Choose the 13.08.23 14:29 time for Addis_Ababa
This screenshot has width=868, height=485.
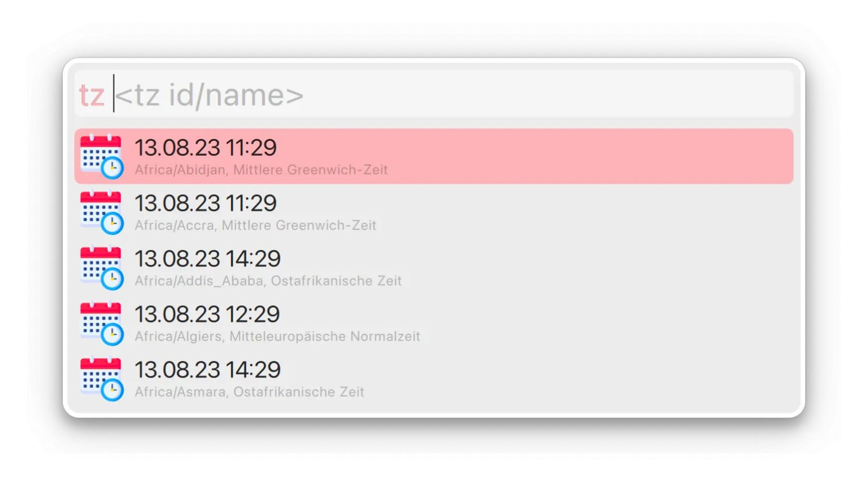208,259
